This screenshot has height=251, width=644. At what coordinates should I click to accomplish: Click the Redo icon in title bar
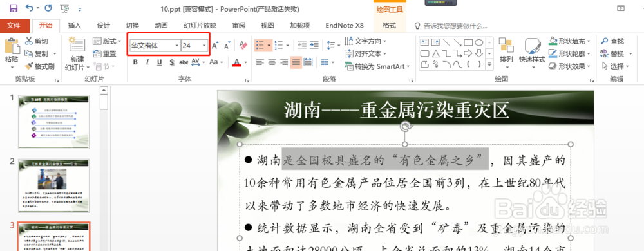tap(48, 8)
